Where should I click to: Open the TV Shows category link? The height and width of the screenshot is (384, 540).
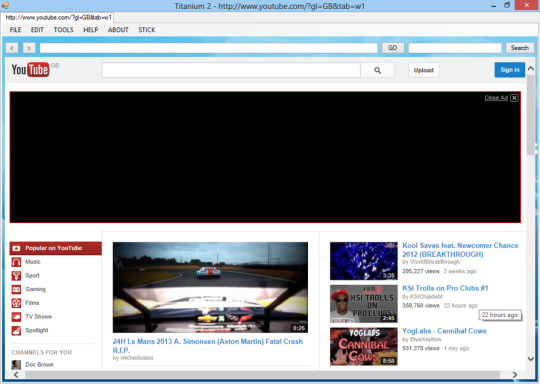[x=39, y=316]
